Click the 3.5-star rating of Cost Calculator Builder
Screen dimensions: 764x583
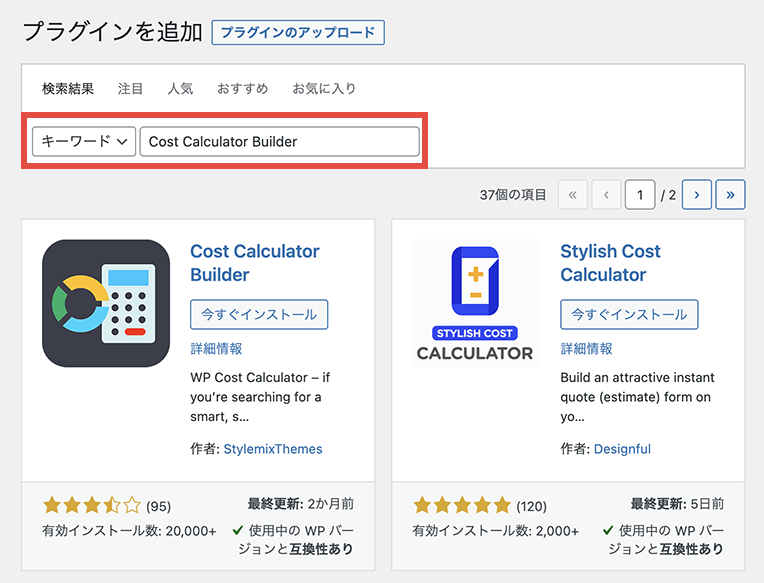click(x=92, y=506)
